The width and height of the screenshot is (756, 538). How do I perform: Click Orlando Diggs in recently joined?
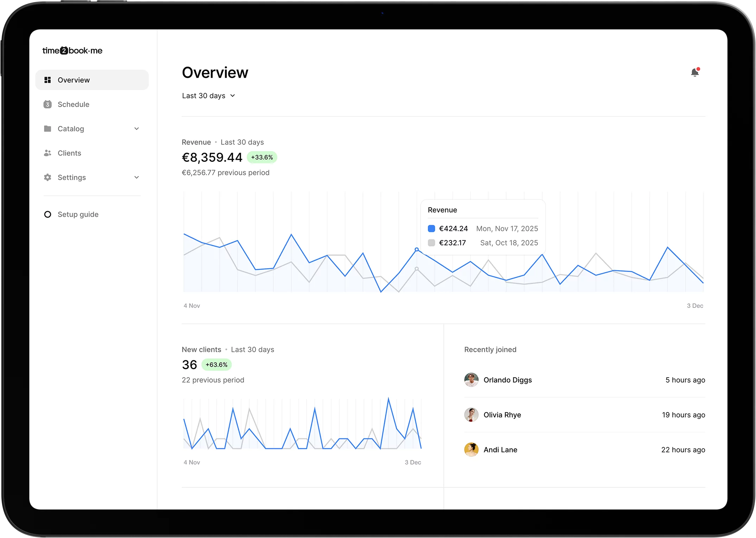pos(508,380)
